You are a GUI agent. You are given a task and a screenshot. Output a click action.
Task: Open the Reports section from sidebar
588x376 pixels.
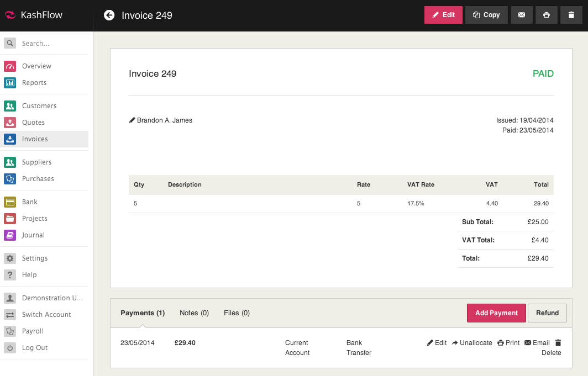coord(34,82)
